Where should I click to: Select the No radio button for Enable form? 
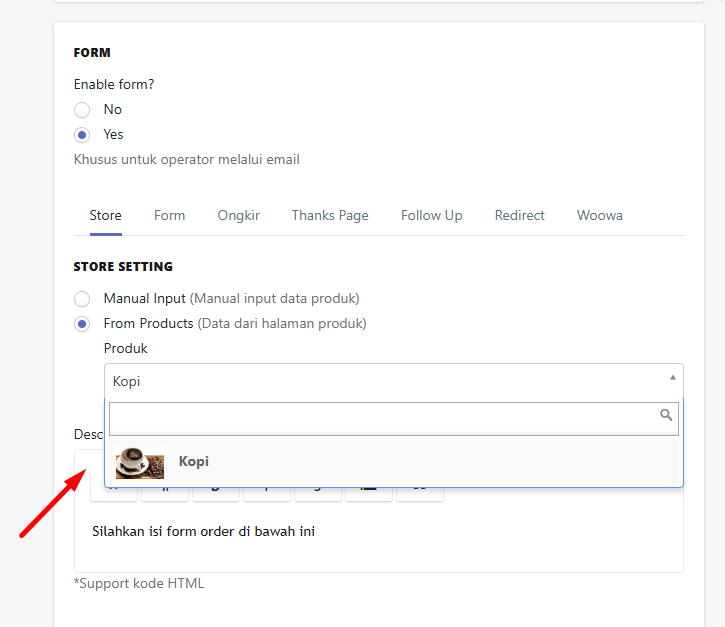(82, 110)
